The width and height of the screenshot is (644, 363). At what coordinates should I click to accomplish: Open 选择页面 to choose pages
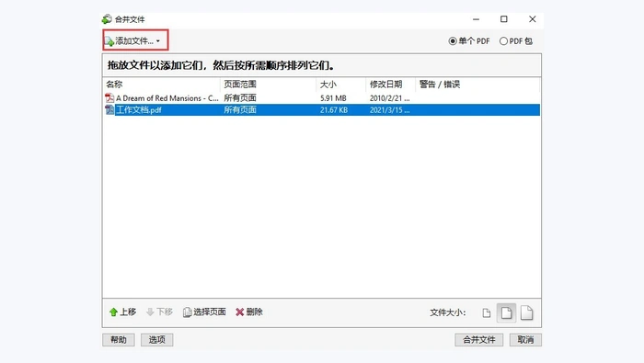click(204, 312)
